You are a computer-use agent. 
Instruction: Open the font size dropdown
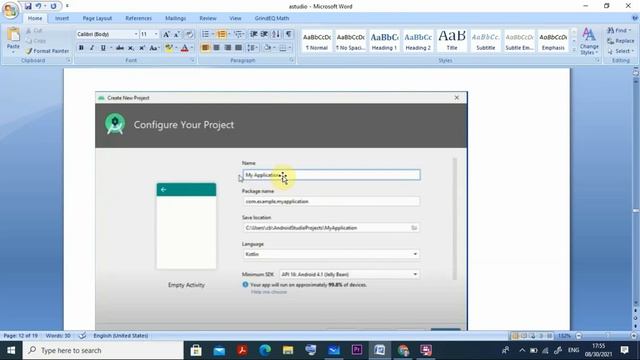[x=156, y=34]
